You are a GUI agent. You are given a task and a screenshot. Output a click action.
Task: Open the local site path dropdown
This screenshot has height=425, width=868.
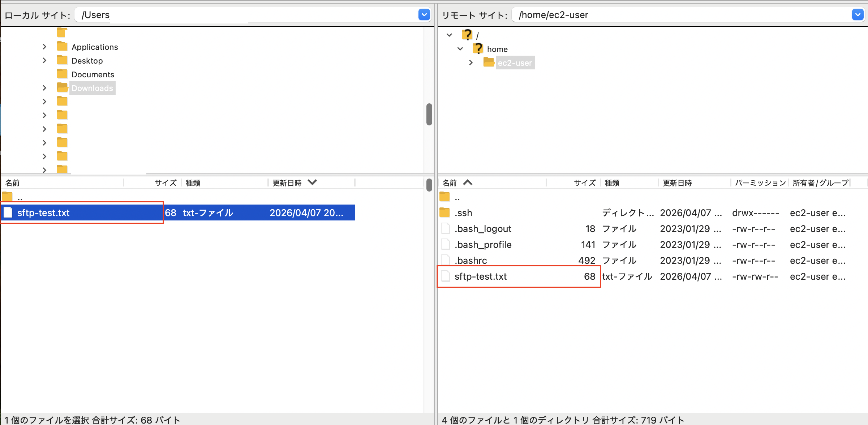[424, 15]
